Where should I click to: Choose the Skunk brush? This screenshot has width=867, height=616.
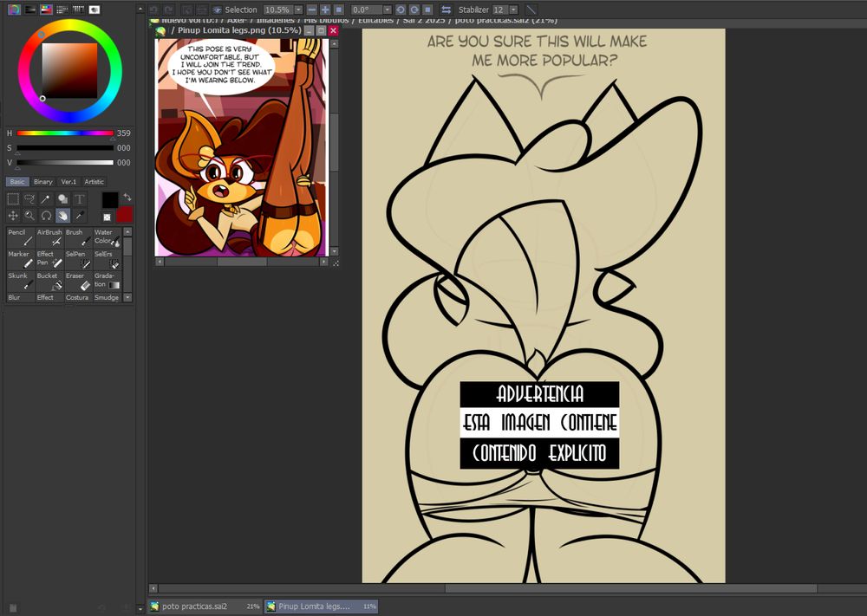[x=21, y=281]
